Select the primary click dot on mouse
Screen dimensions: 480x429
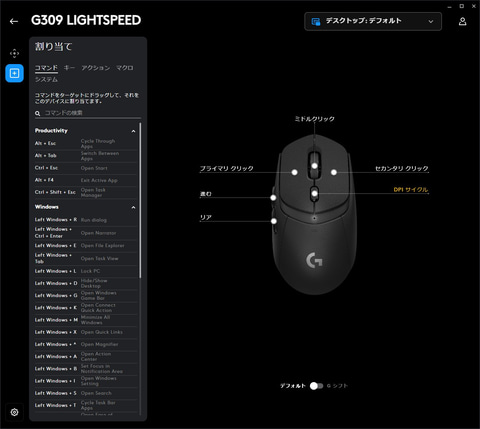tap(294, 172)
